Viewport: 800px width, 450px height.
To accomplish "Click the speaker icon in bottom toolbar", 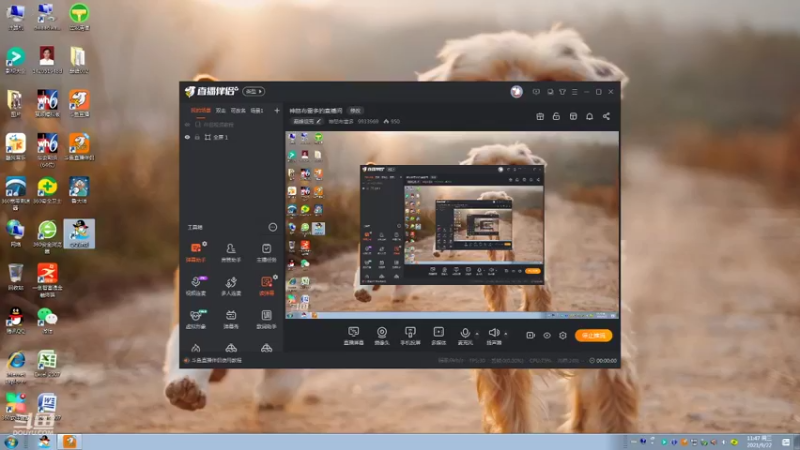I will point(494,333).
